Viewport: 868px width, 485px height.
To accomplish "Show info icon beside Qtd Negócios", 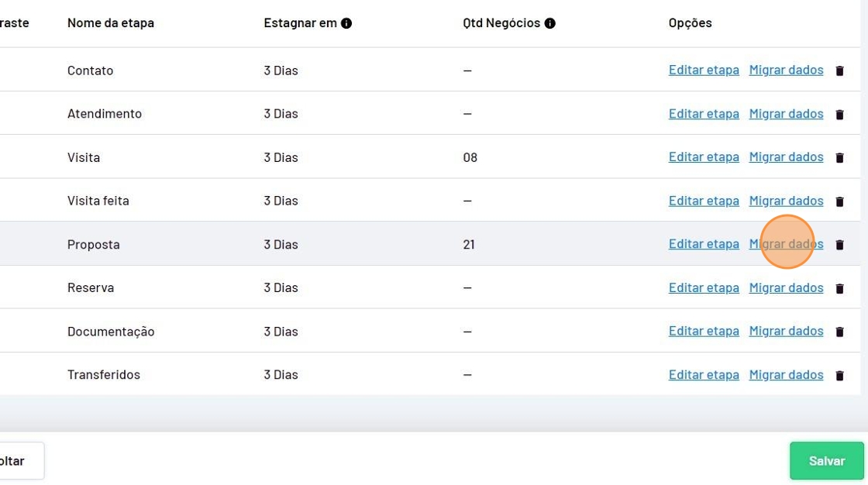I will click(x=550, y=23).
